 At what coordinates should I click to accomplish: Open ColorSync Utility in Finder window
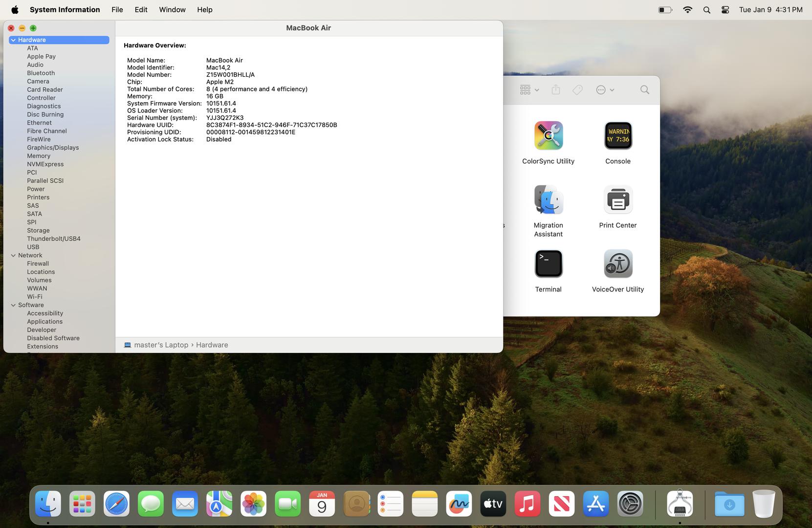(549, 136)
